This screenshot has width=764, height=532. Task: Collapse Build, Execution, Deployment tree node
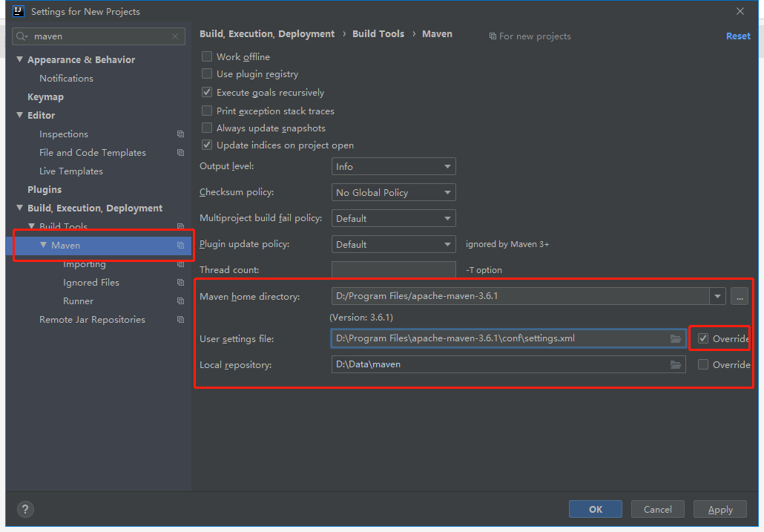[x=19, y=208]
